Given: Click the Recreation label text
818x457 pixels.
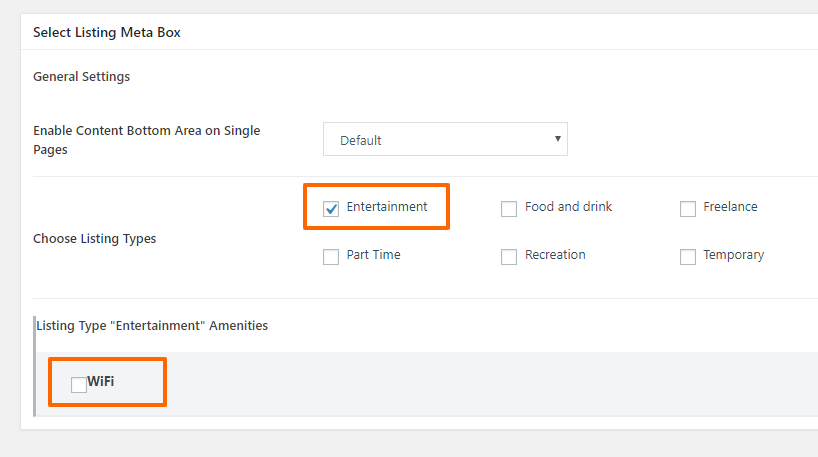Looking at the screenshot, I should (x=555, y=255).
